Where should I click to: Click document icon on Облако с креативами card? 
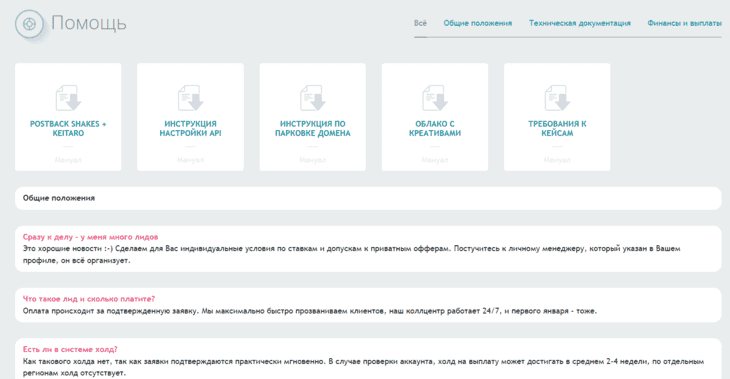tap(435, 98)
